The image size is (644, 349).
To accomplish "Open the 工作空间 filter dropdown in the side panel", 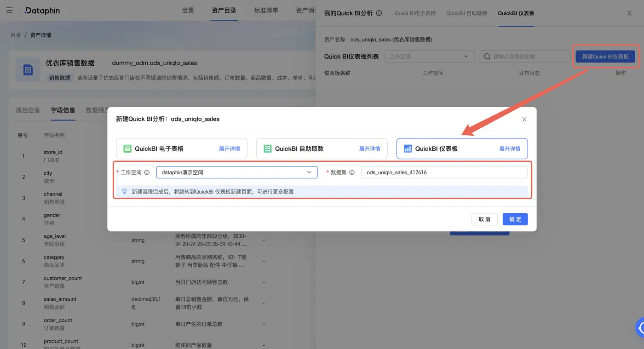I will click(x=429, y=57).
